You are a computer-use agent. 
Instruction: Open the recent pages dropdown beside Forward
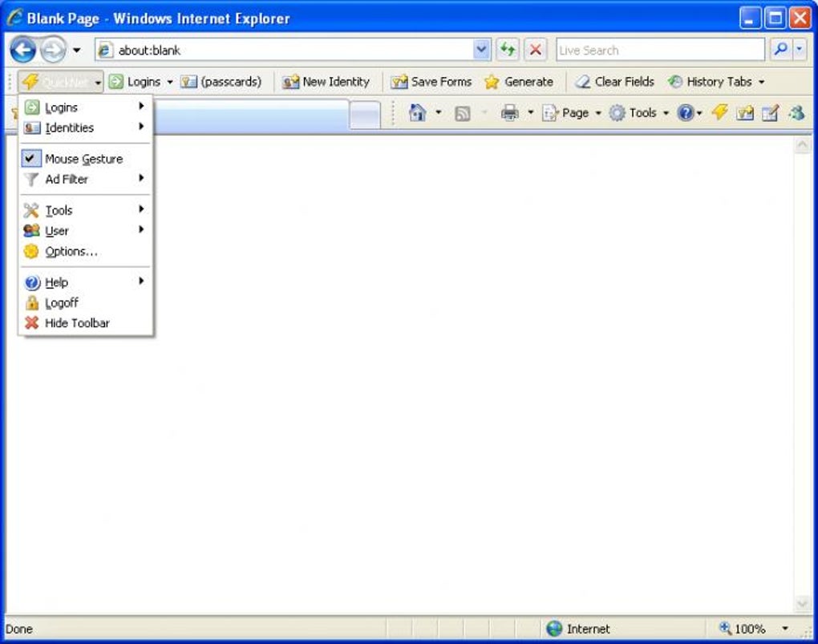click(x=77, y=51)
